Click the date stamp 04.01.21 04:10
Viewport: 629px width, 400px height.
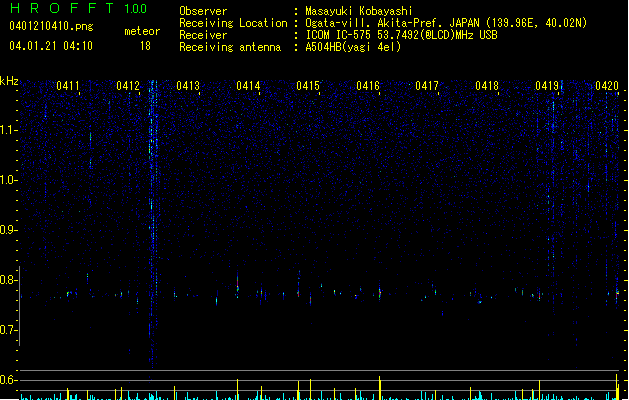tap(51, 46)
